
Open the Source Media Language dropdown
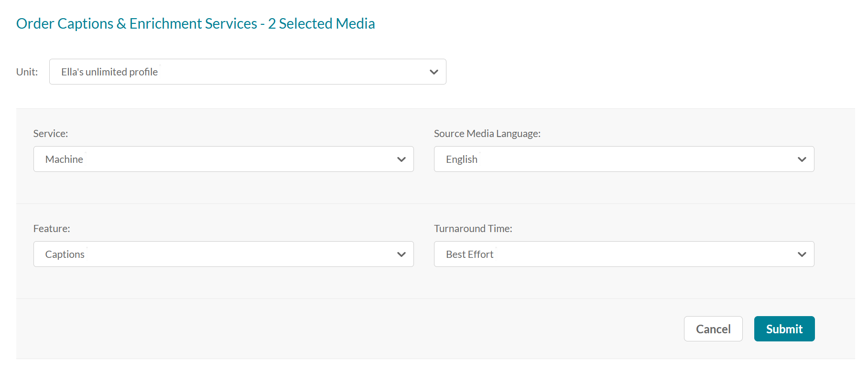pos(624,159)
